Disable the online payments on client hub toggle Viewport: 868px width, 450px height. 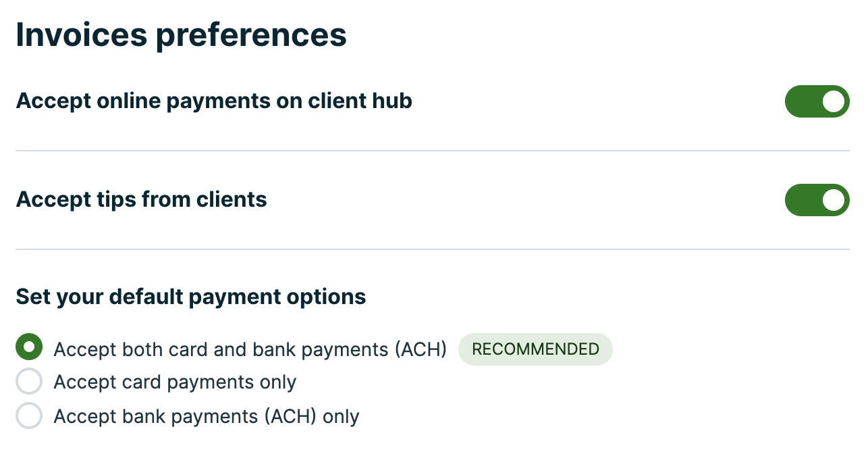pyautogui.click(x=817, y=101)
